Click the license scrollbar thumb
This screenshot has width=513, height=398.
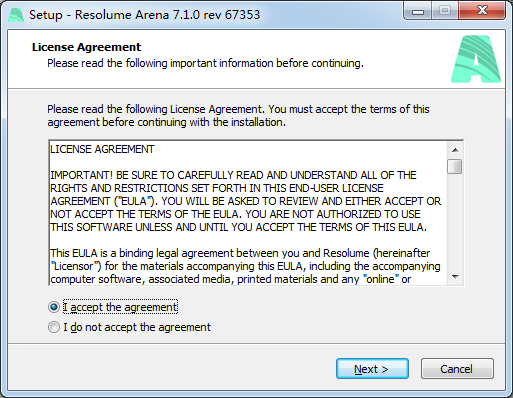(455, 166)
